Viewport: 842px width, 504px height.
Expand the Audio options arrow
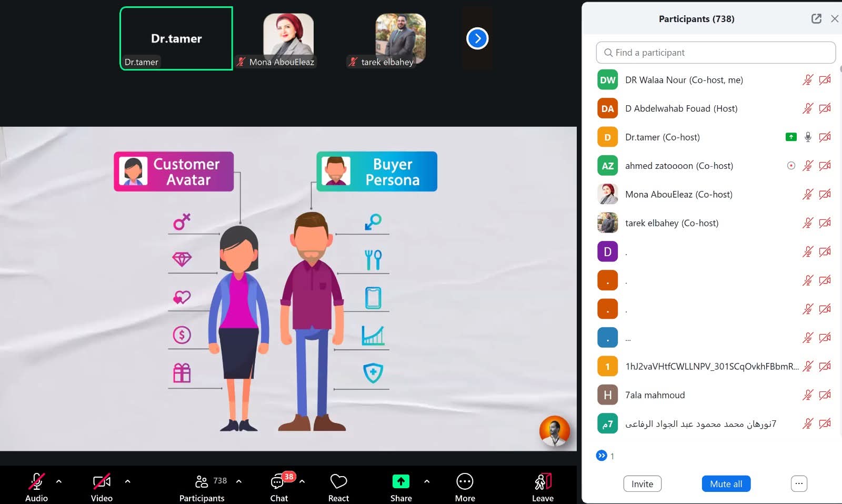[x=59, y=481]
